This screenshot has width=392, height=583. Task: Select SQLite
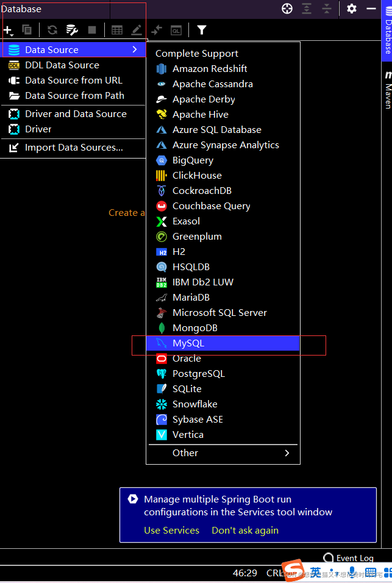(x=223, y=389)
